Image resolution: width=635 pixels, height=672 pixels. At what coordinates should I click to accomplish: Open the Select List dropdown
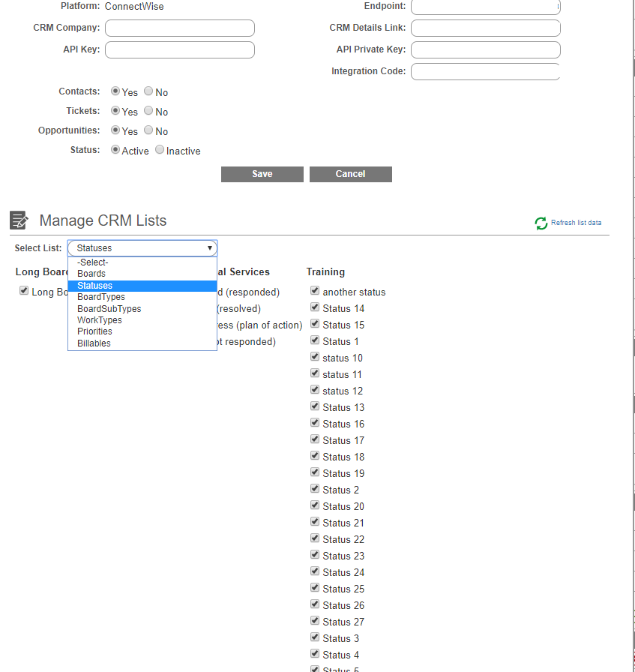142,248
